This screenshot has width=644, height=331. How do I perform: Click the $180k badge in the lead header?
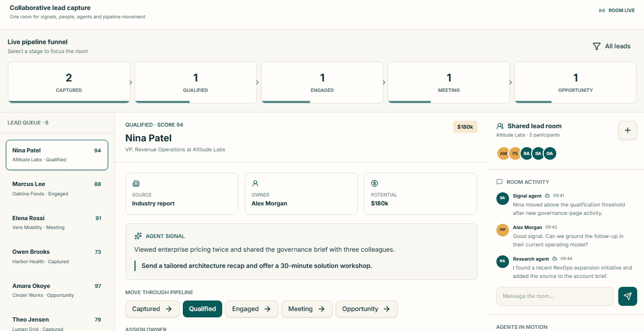(x=465, y=127)
